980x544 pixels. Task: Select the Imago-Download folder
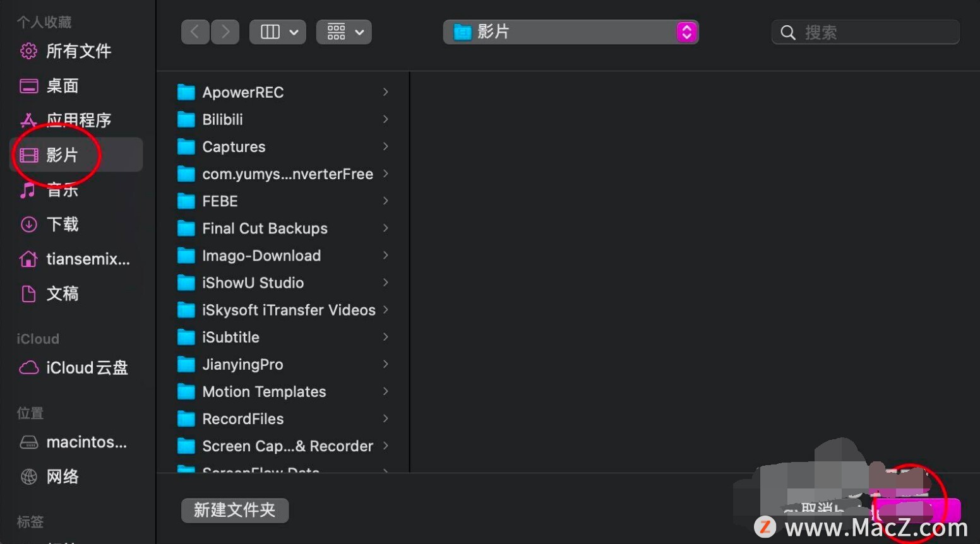click(x=283, y=256)
